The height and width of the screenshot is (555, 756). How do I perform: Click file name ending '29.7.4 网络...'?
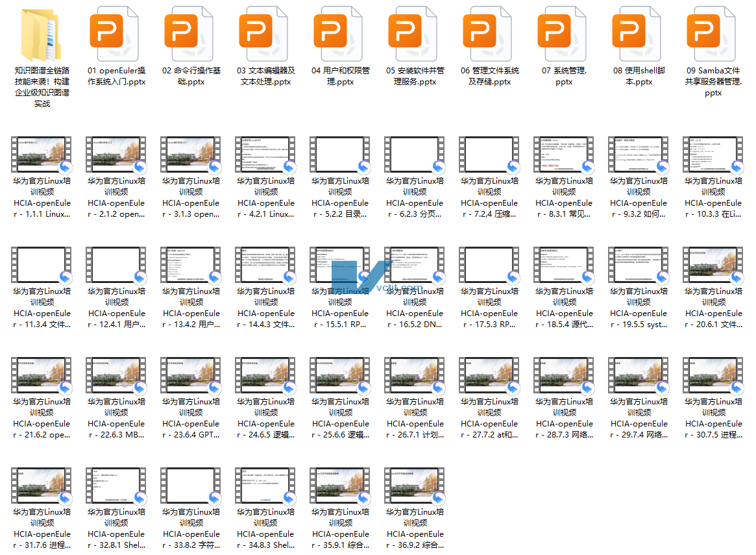[x=639, y=418]
